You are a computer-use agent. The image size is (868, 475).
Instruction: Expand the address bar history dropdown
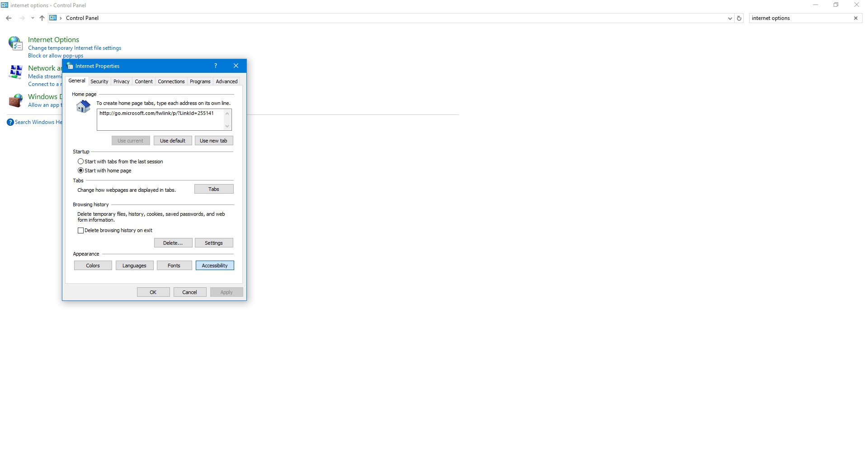(730, 18)
